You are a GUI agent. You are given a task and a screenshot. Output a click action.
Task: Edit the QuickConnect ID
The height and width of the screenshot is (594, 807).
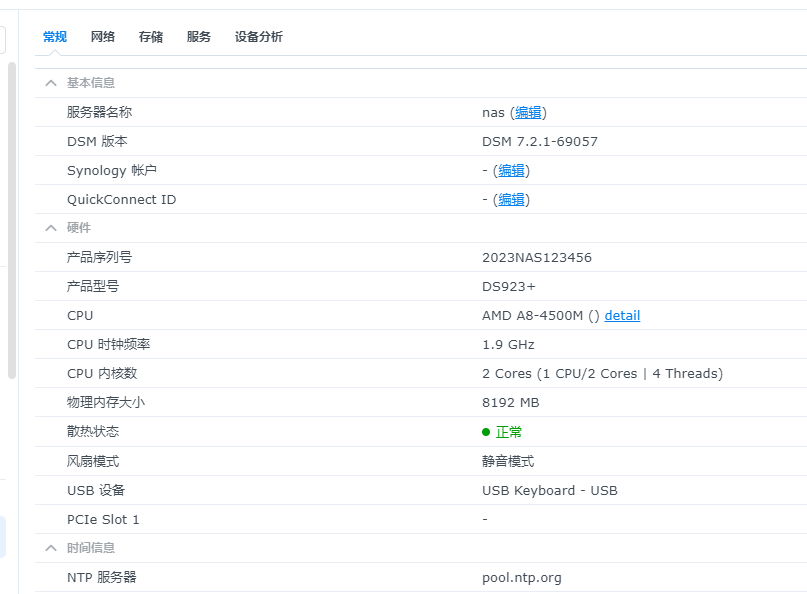coord(511,199)
